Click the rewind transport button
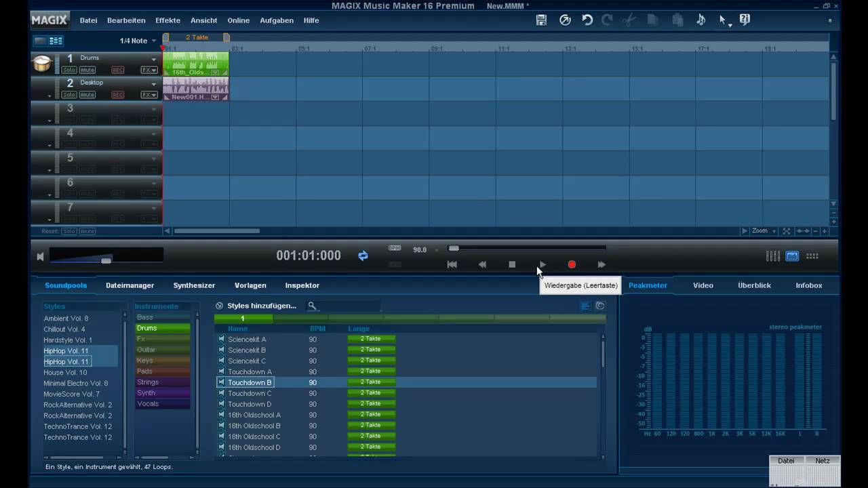868x488 pixels. pos(482,264)
